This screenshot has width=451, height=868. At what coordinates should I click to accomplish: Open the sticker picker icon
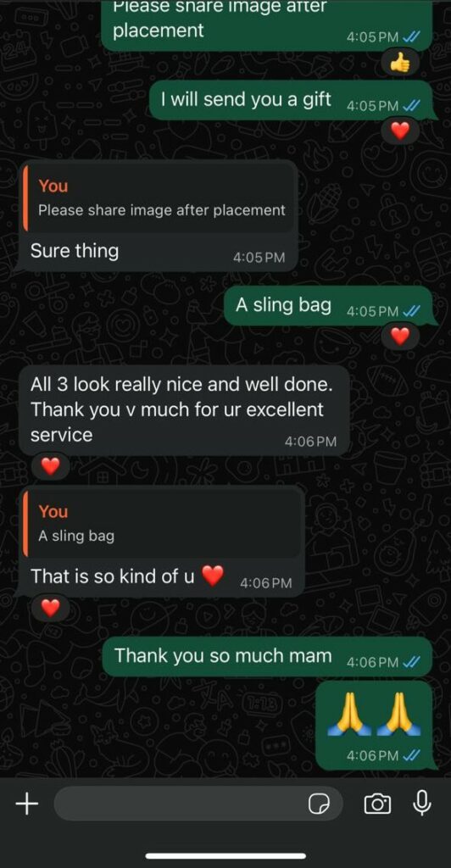click(x=318, y=804)
